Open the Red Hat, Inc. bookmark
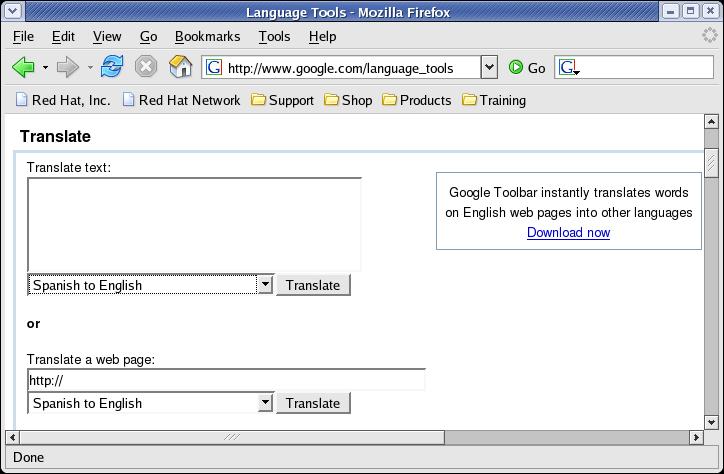Screen dimensions: 724x474 pyautogui.click(x=63, y=100)
